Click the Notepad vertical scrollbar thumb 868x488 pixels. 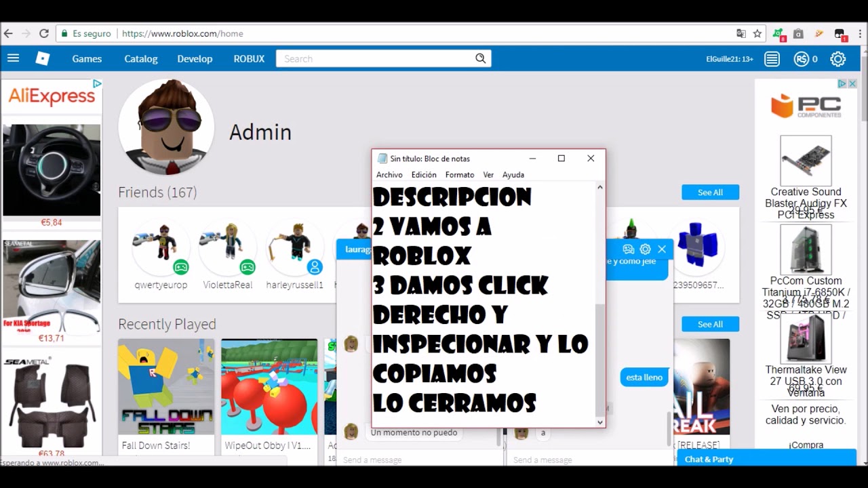600,359
